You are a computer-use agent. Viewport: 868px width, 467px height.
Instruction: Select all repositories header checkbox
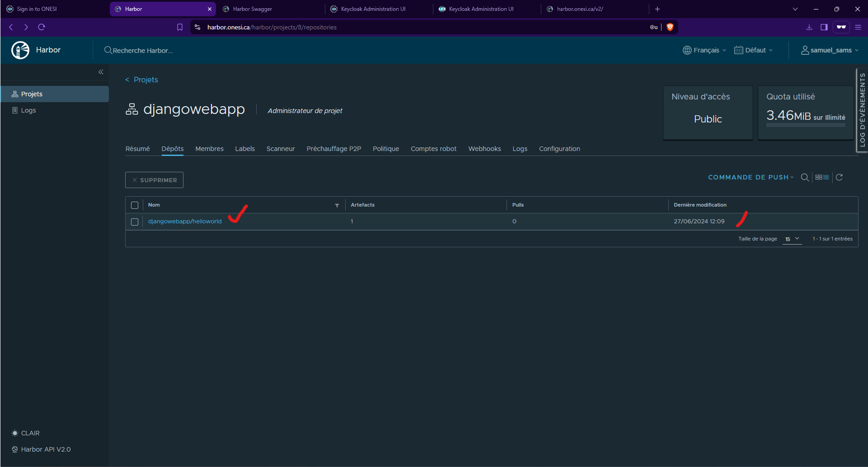(135, 205)
